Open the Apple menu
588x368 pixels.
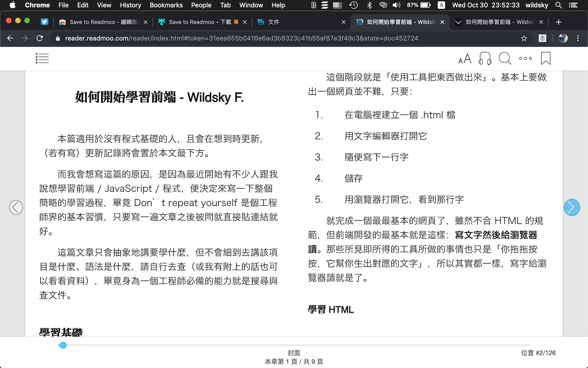pyautogui.click(x=12, y=5)
